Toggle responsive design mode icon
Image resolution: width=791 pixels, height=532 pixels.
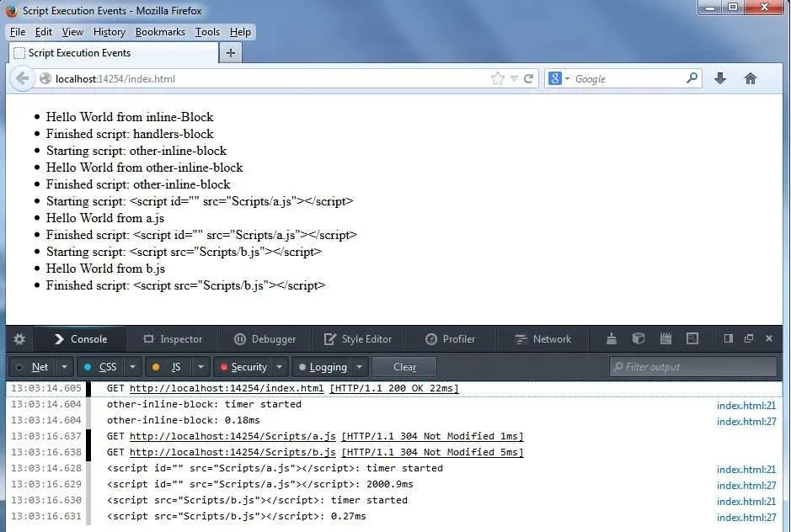(692, 339)
